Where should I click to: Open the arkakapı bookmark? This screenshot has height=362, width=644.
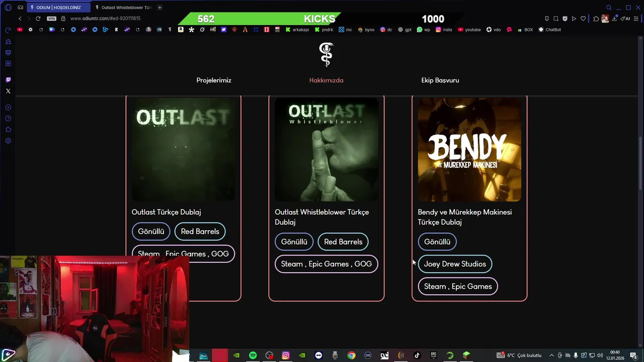(x=297, y=30)
